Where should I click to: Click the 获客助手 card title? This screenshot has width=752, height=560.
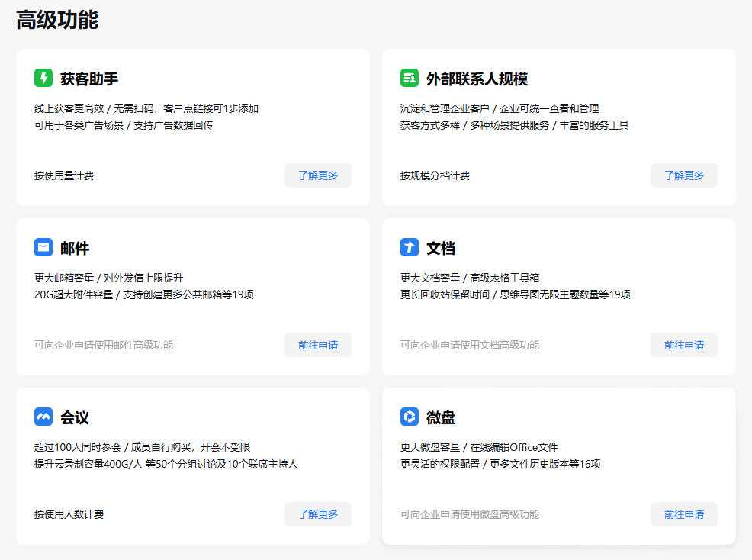[x=89, y=79]
